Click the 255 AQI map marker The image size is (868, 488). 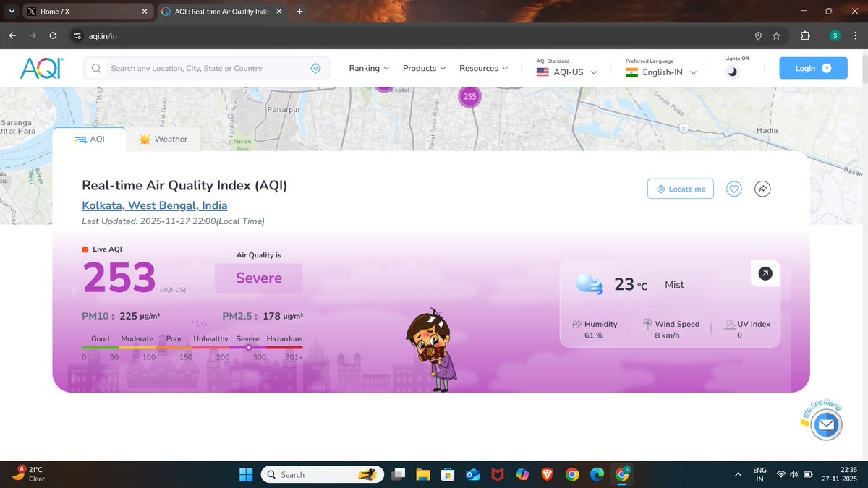point(469,96)
